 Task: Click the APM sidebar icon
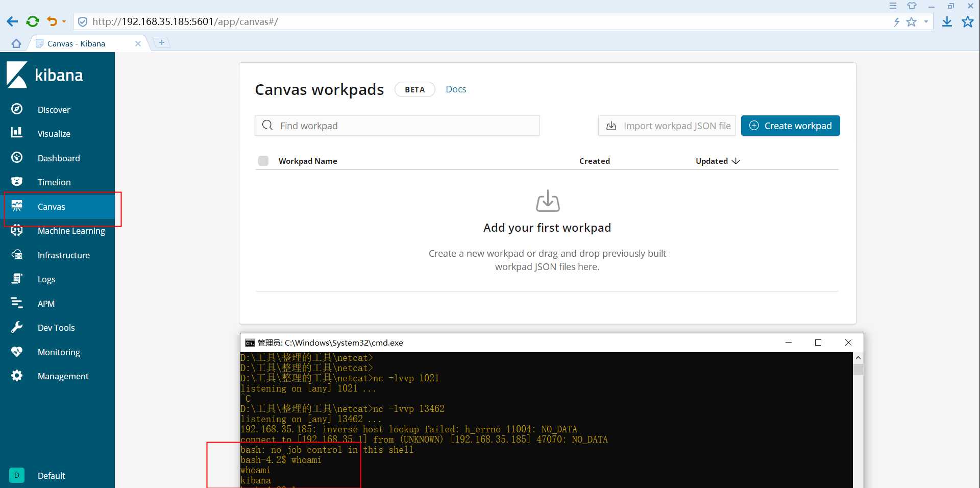(17, 303)
